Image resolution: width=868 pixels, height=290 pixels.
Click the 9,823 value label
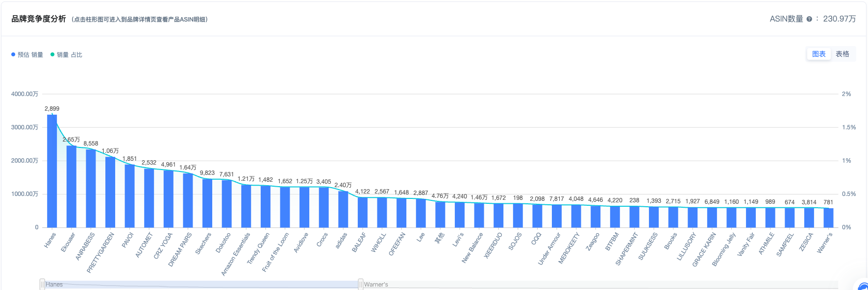(207, 173)
